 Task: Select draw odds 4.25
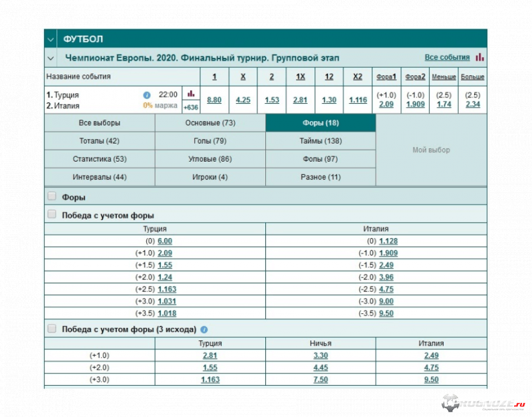point(243,100)
